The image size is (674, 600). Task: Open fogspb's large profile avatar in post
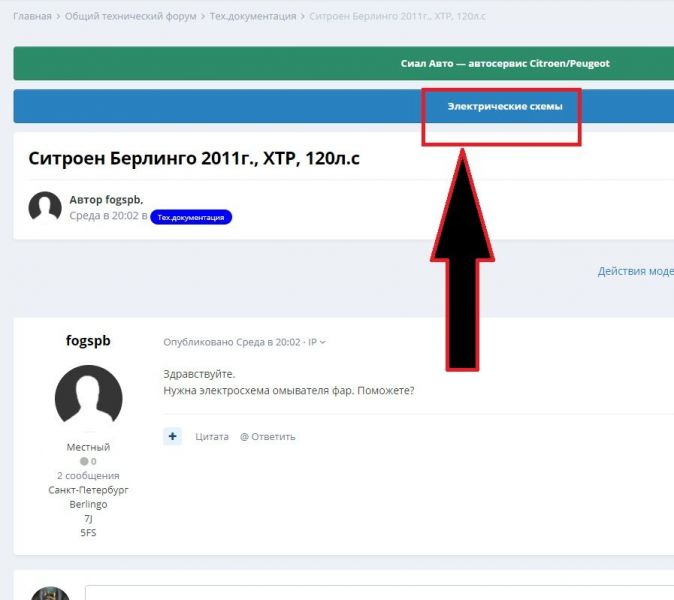point(88,399)
